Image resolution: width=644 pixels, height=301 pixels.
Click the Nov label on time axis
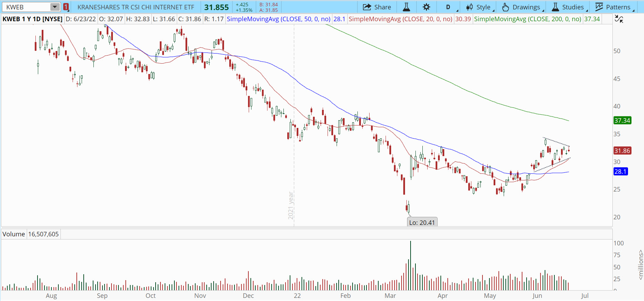[x=200, y=296]
